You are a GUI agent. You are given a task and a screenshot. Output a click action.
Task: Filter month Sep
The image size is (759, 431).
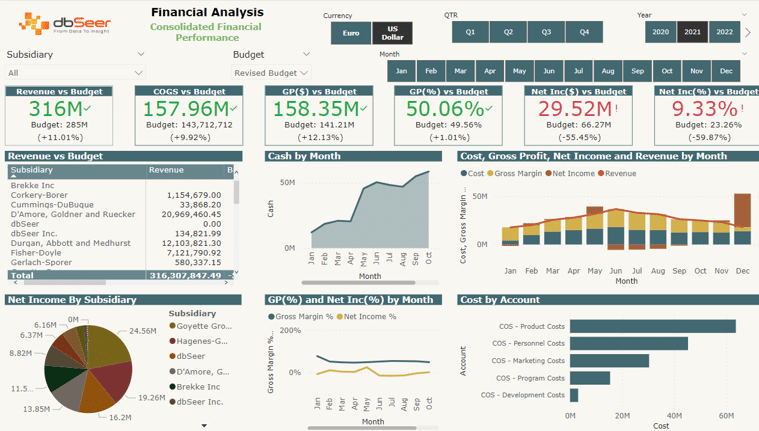point(638,71)
